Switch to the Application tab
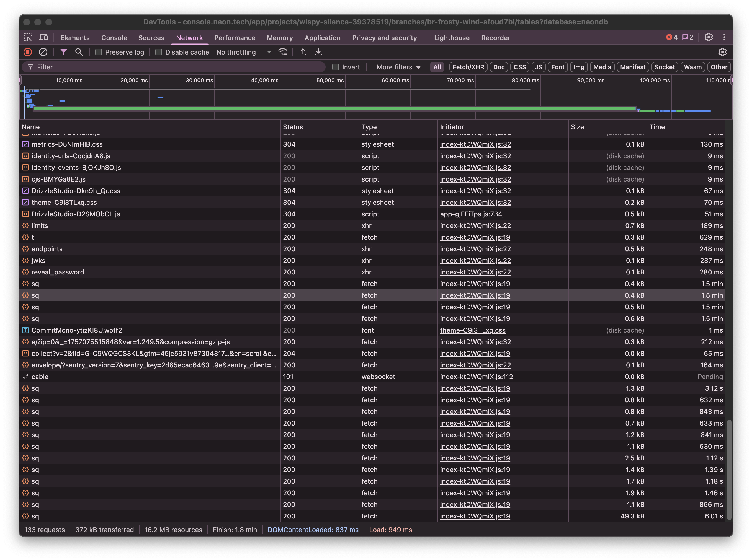752x560 pixels. (322, 38)
